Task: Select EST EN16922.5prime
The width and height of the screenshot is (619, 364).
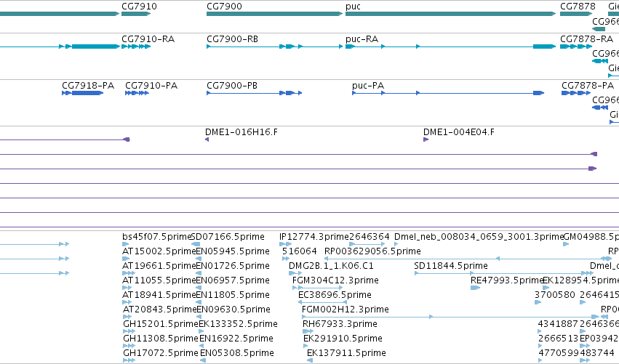Action: pyautogui.click(x=236, y=339)
